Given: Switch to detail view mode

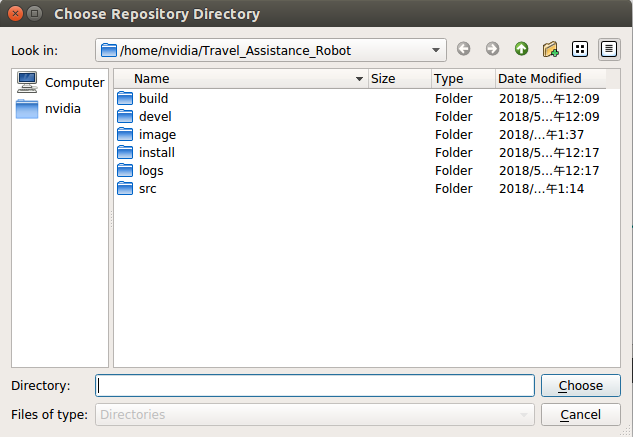Looking at the screenshot, I should [x=608, y=49].
